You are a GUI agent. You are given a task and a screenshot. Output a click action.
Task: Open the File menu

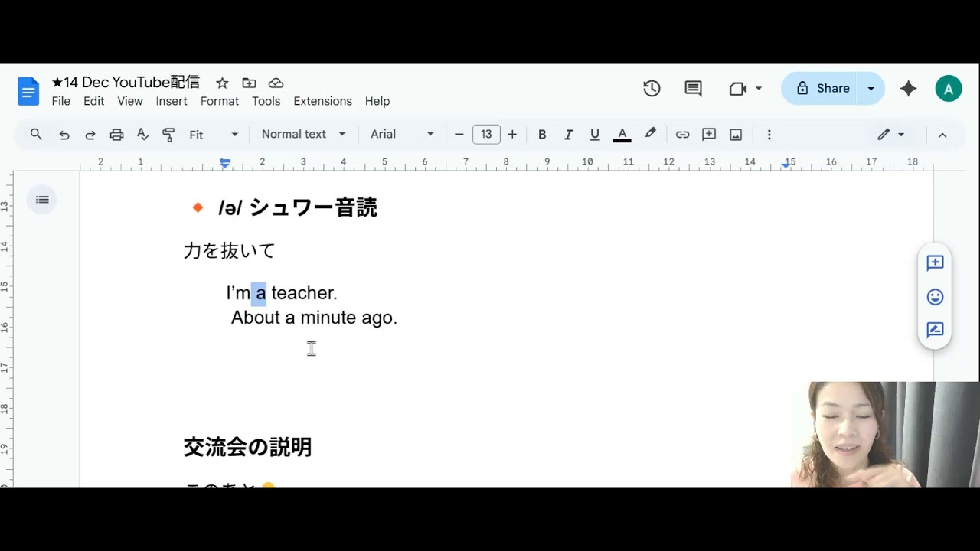61,101
